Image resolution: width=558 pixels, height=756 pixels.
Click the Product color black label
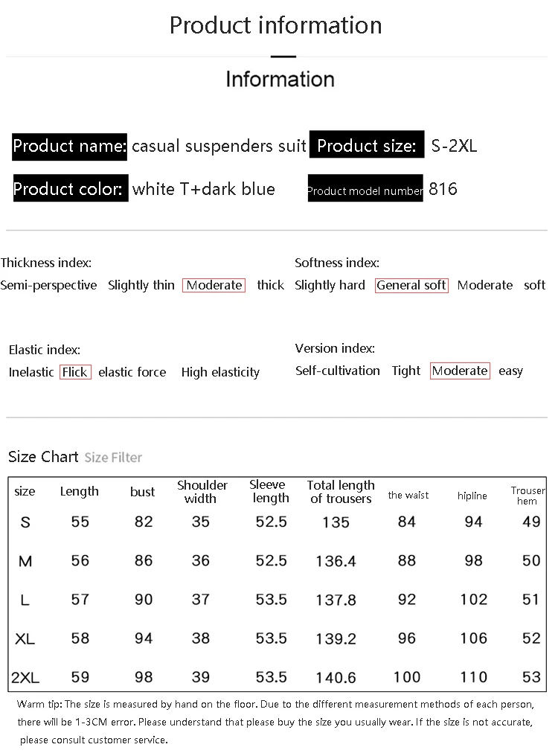point(71,188)
